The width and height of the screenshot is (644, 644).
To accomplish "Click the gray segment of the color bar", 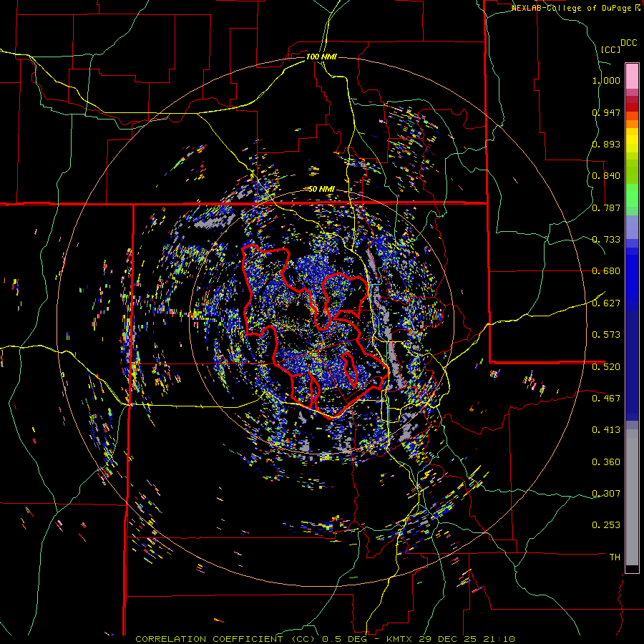I will coord(632,497).
